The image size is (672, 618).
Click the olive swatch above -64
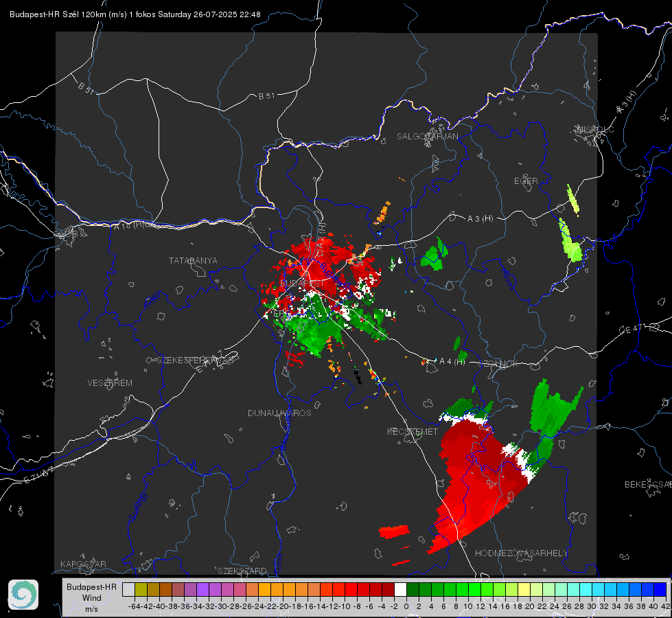[x=141, y=590]
